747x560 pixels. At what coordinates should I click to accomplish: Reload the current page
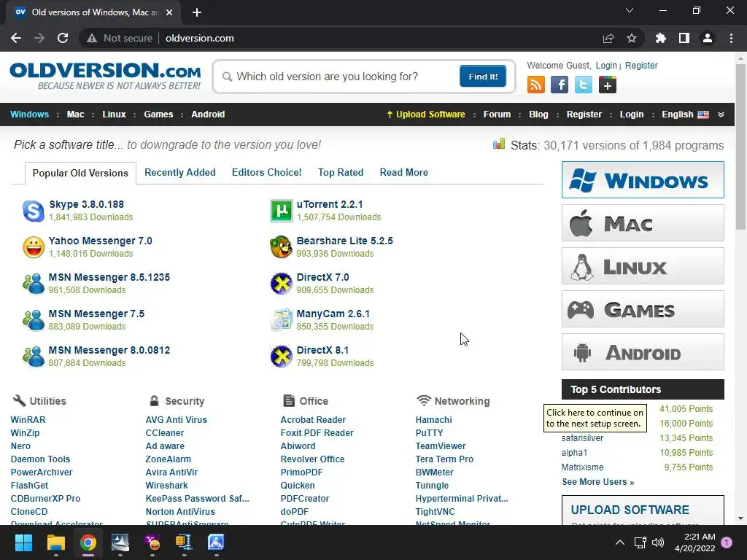(x=63, y=38)
